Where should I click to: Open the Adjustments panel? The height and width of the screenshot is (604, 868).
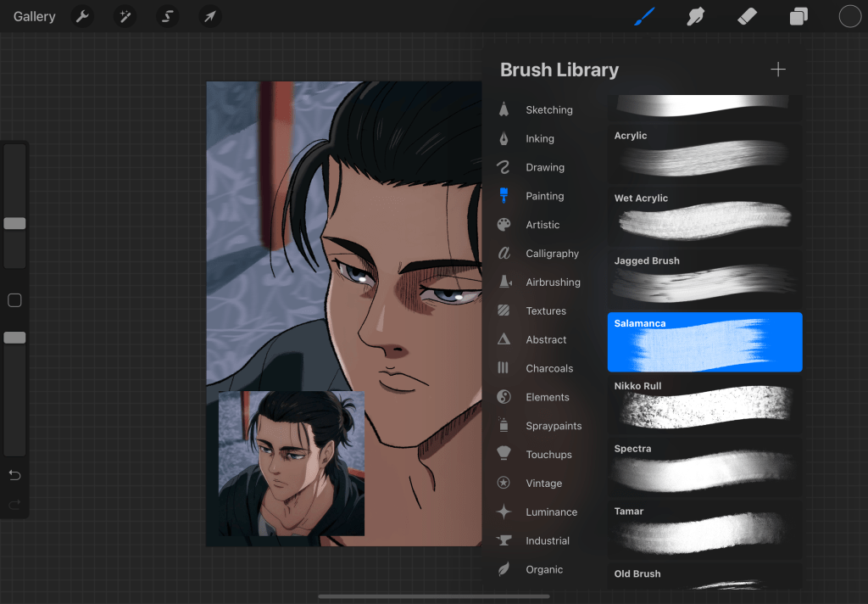pyautogui.click(x=125, y=16)
